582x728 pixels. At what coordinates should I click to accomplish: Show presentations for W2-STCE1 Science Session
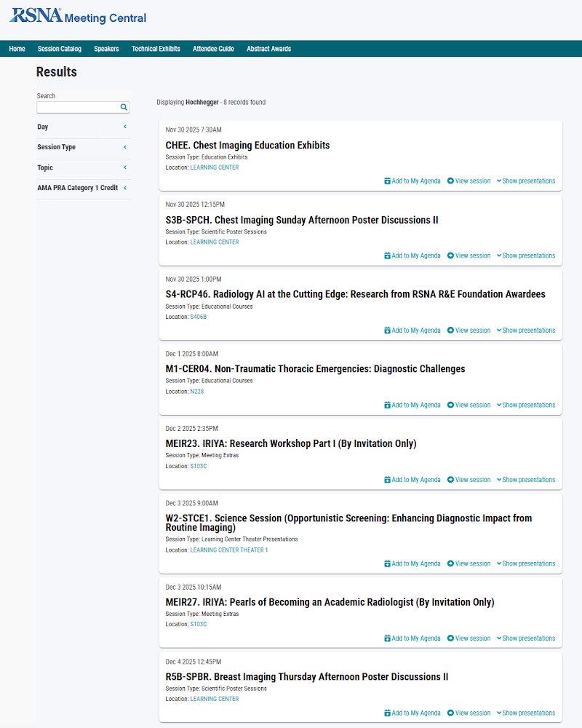click(526, 563)
